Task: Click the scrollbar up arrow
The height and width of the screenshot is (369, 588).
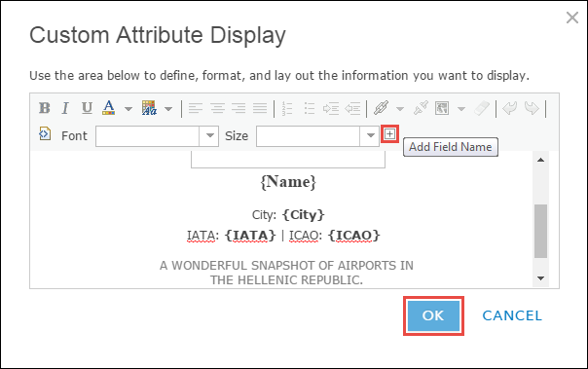Action: pyautogui.click(x=540, y=160)
